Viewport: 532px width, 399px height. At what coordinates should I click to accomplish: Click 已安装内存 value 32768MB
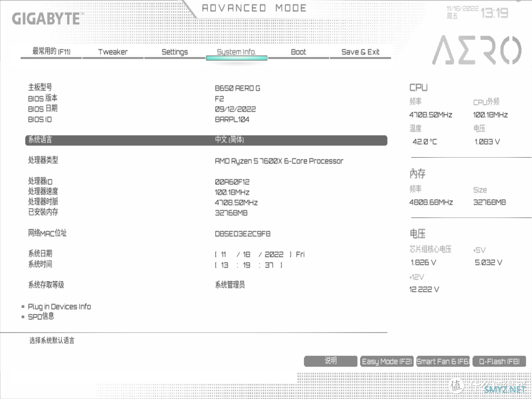231,213
